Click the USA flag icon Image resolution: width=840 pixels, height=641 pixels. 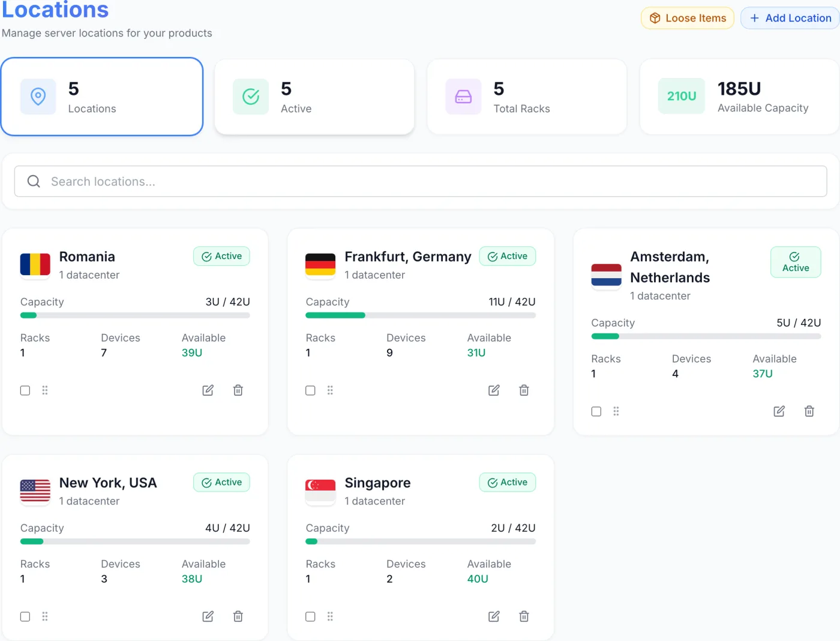(35, 490)
